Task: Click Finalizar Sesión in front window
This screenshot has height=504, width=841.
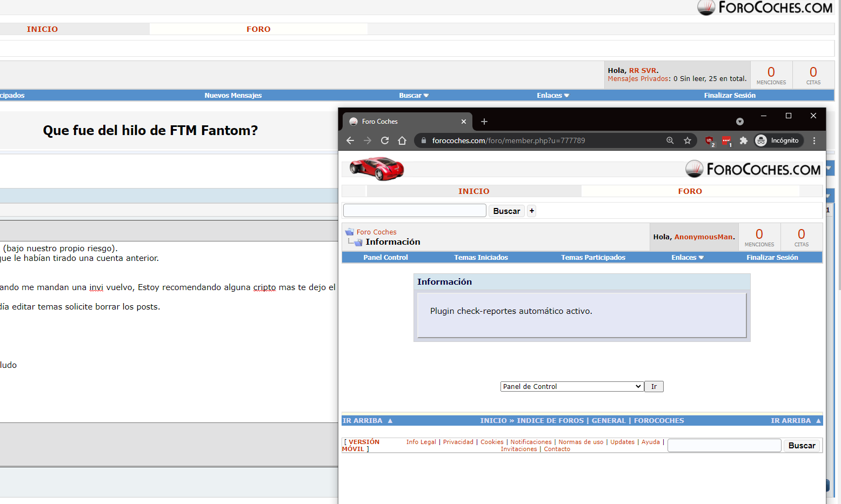Action: (772, 258)
